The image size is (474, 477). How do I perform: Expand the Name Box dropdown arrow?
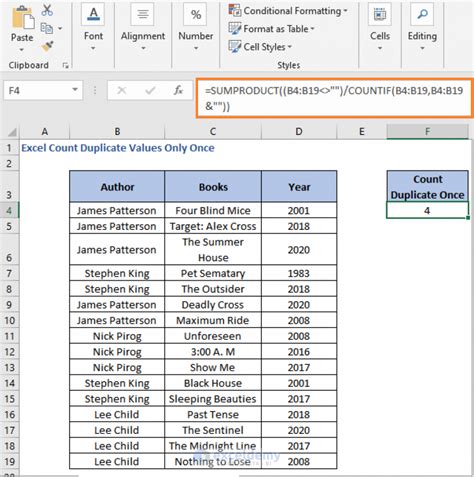click(x=75, y=90)
